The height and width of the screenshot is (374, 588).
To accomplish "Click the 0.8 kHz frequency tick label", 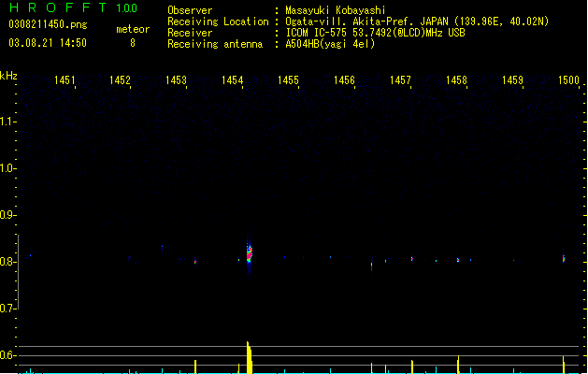I will click(7, 262).
